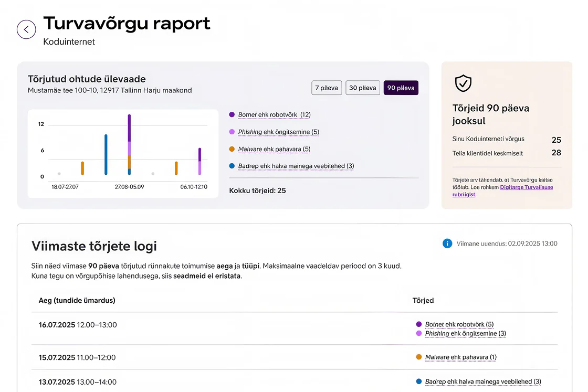
Task: Click the purple Botnet legend dot in overview
Action: (x=232, y=115)
